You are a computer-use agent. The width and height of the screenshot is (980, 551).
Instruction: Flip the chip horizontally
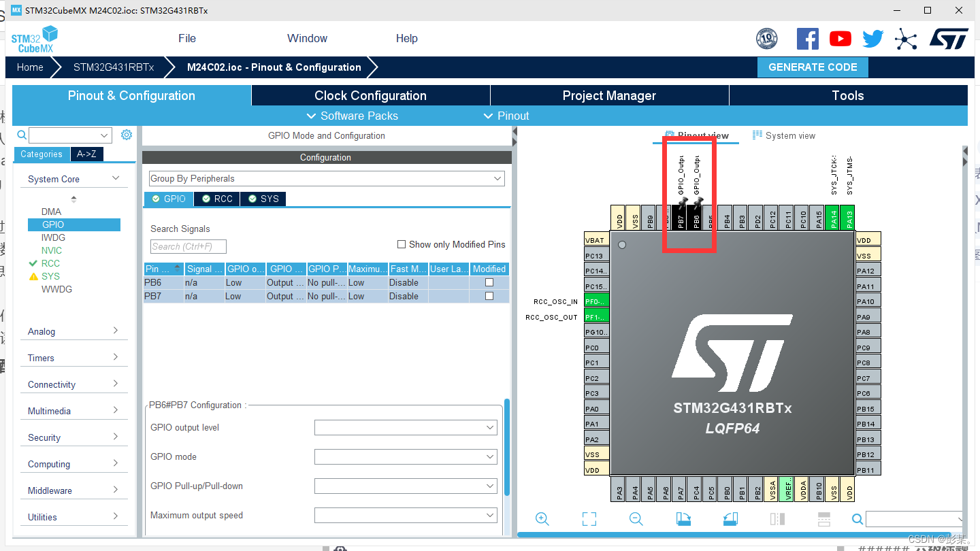point(777,519)
